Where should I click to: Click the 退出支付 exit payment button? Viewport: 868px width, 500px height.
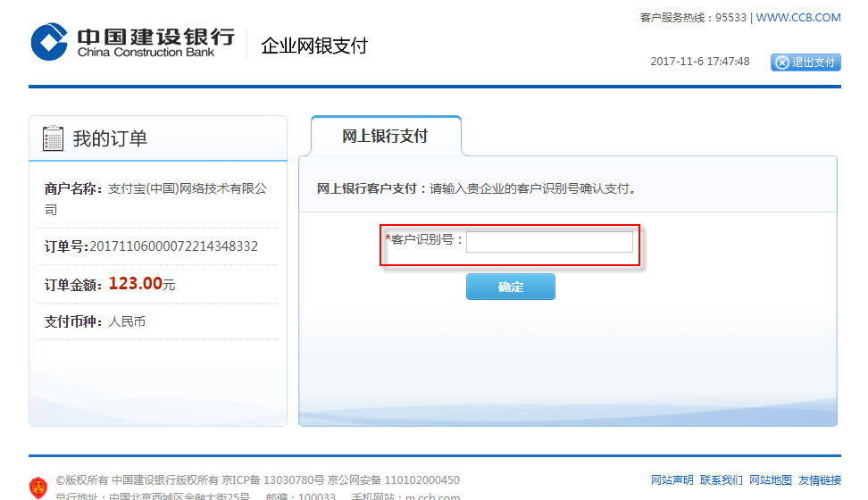click(x=805, y=62)
